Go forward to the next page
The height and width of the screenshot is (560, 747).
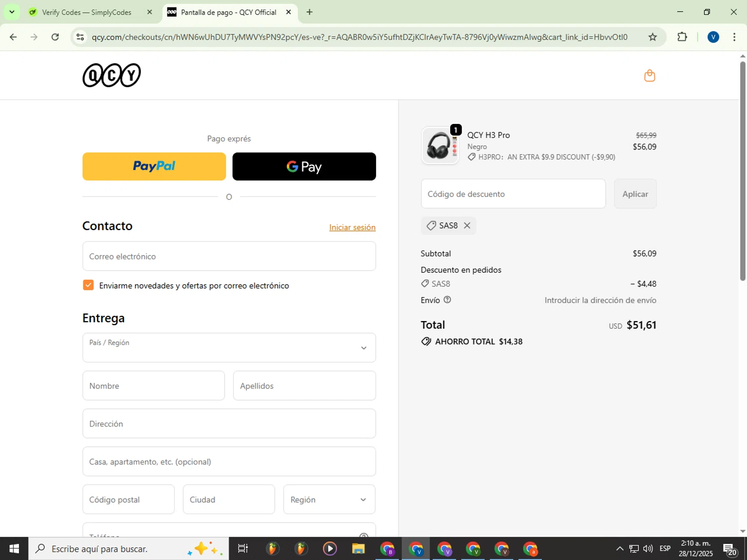click(x=34, y=37)
